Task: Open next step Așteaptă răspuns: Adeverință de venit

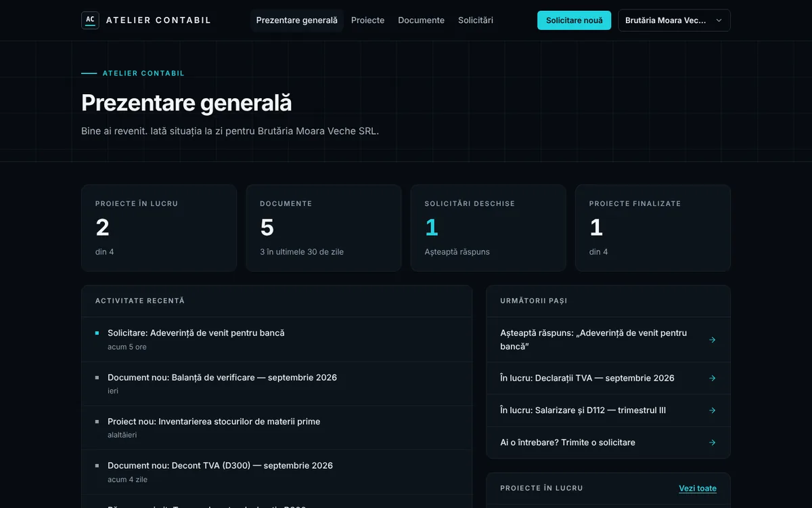Action: point(608,340)
